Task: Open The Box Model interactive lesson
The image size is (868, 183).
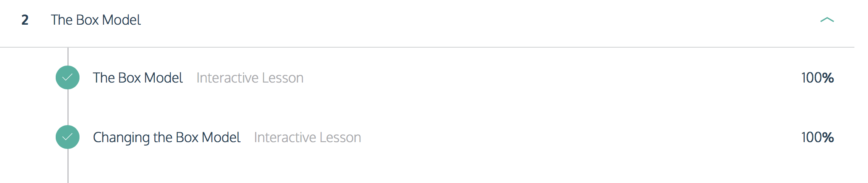Action: pos(138,78)
